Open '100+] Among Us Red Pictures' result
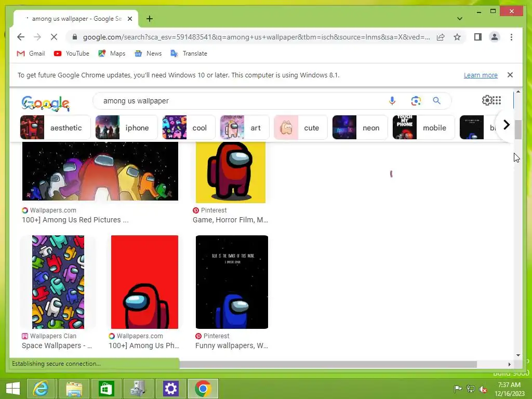This screenshot has height=399, width=532. click(75, 220)
